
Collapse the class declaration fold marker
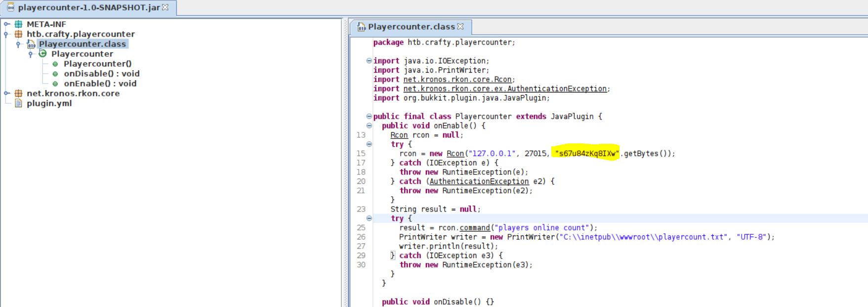pos(369,116)
